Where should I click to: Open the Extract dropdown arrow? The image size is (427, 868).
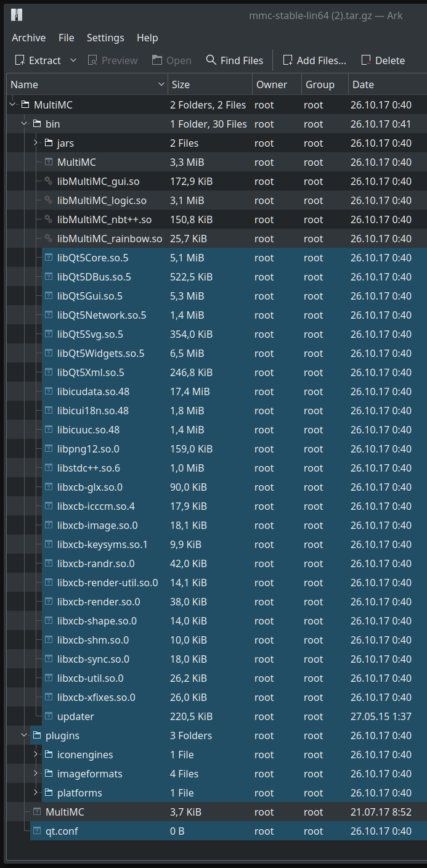73,60
